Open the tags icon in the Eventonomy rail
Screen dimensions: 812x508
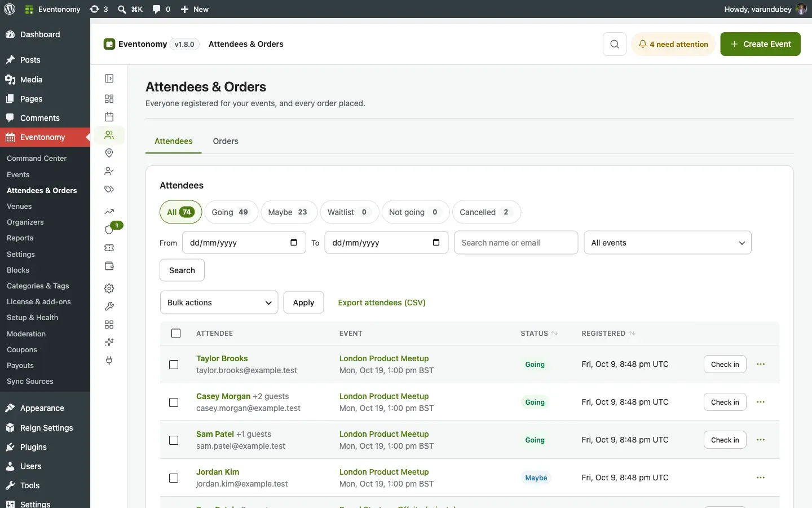coord(109,189)
